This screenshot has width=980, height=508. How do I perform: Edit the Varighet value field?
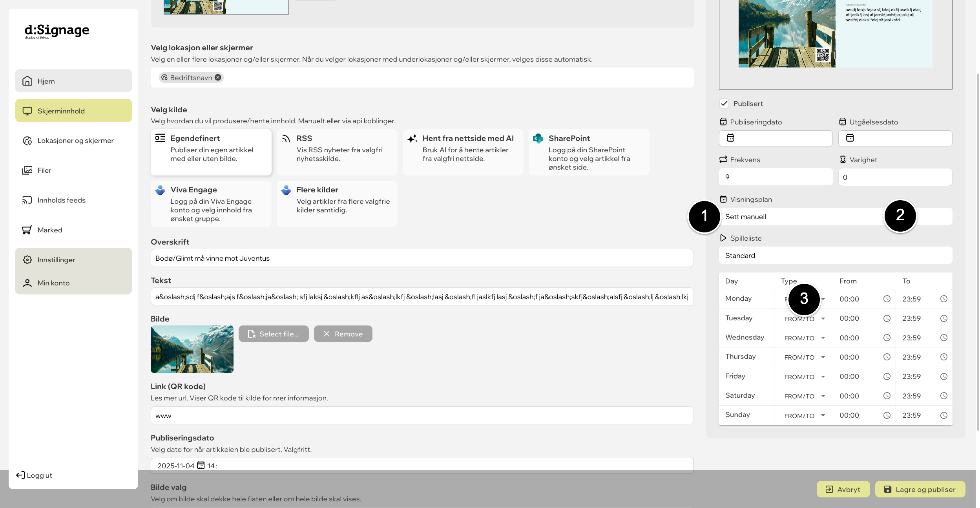(895, 177)
